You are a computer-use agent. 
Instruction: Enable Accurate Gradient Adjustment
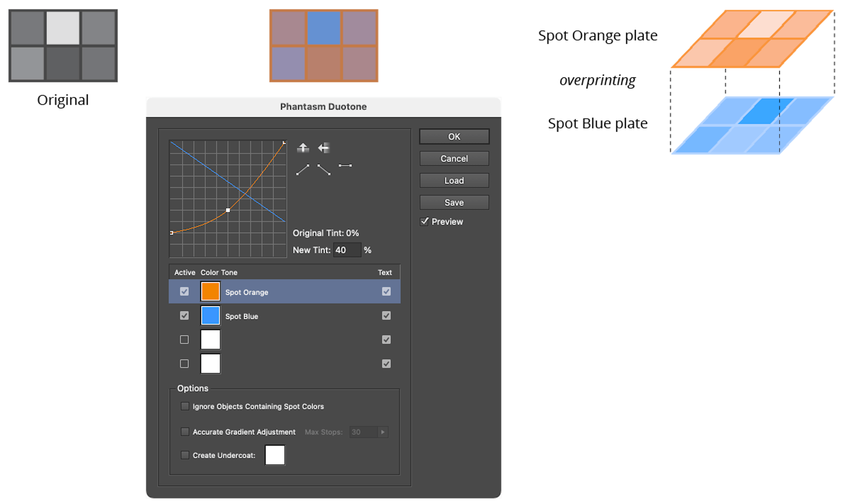coord(185,432)
